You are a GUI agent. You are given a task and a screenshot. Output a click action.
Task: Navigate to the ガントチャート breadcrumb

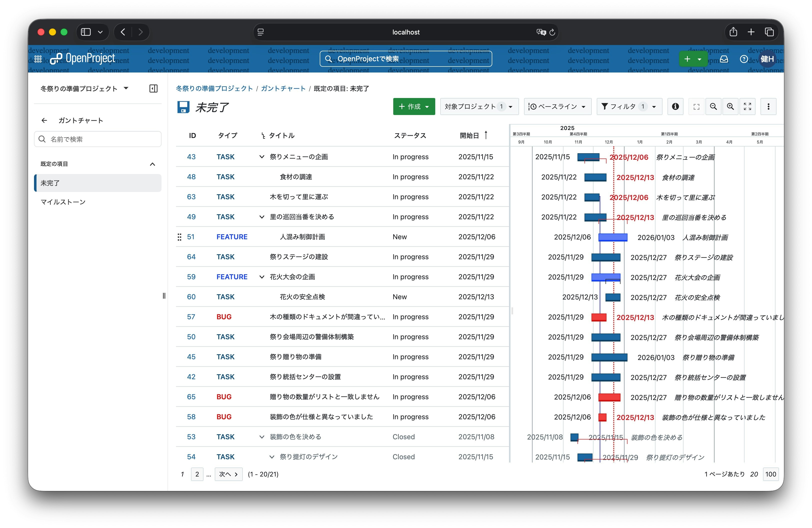pyautogui.click(x=283, y=88)
